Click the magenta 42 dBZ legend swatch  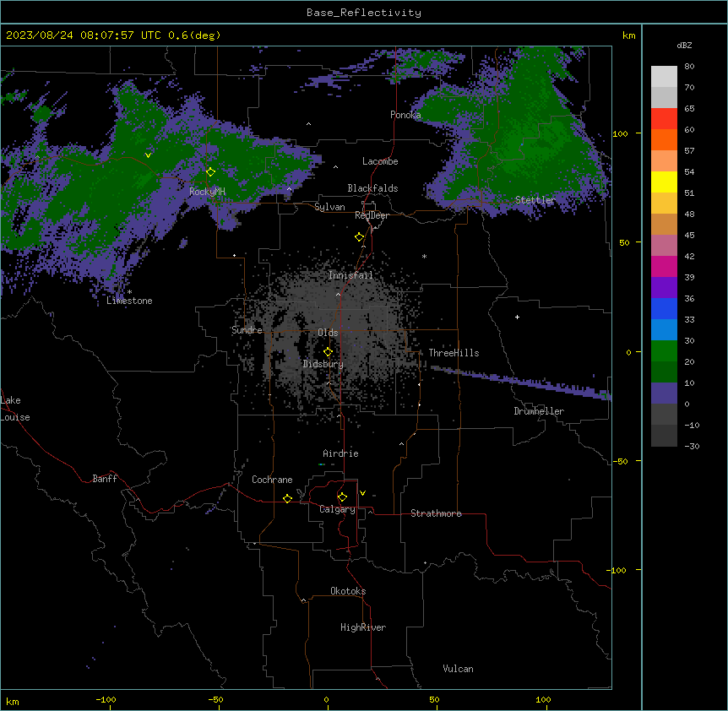(664, 266)
